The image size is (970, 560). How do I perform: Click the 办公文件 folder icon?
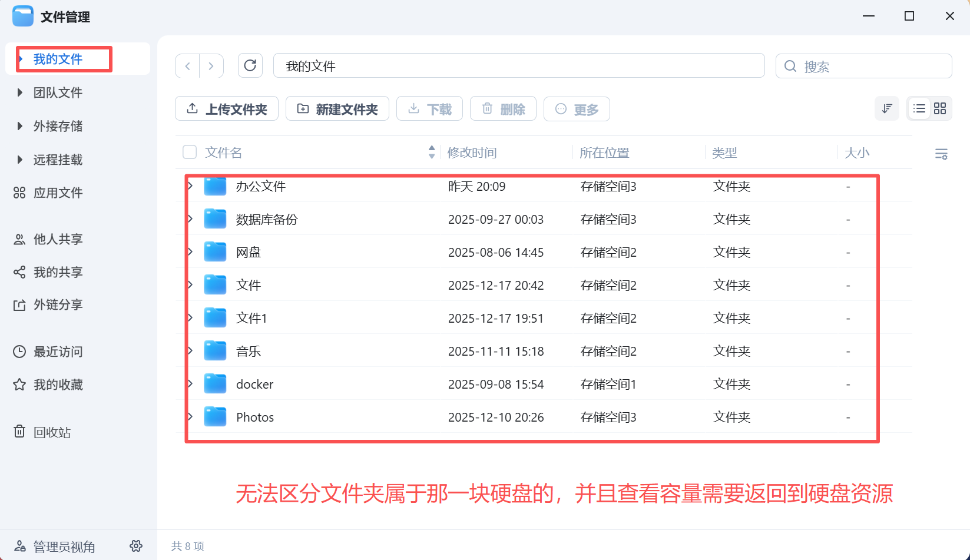[215, 186]
